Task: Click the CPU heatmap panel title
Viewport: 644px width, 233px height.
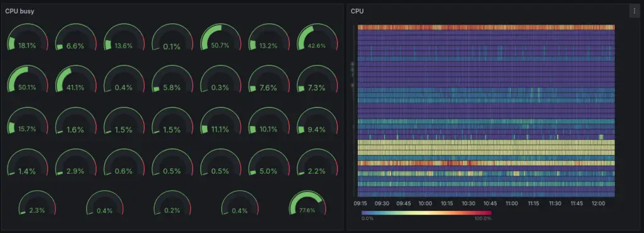Action: 357,11
